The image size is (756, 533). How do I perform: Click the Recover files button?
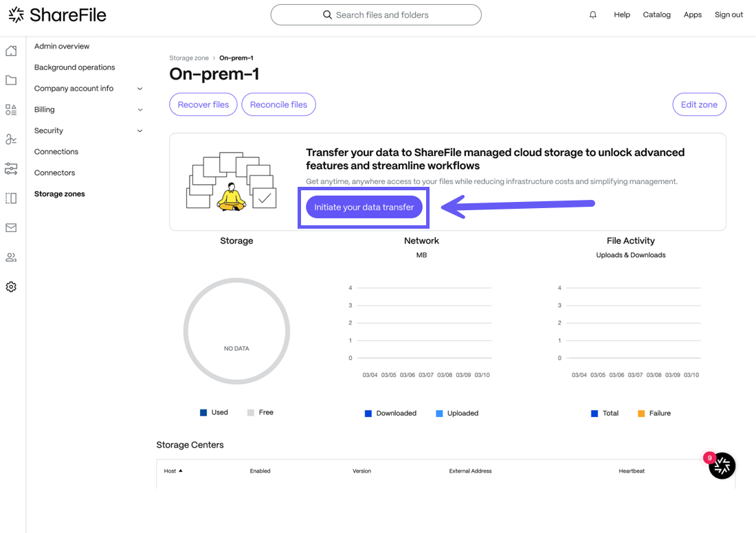203,104
